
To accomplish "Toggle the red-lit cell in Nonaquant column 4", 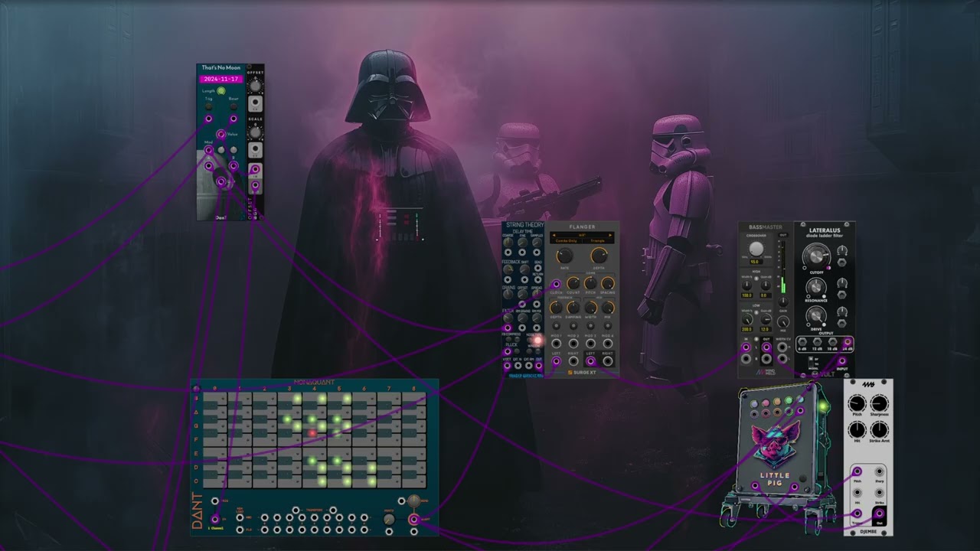I will (x=312, y=433).
